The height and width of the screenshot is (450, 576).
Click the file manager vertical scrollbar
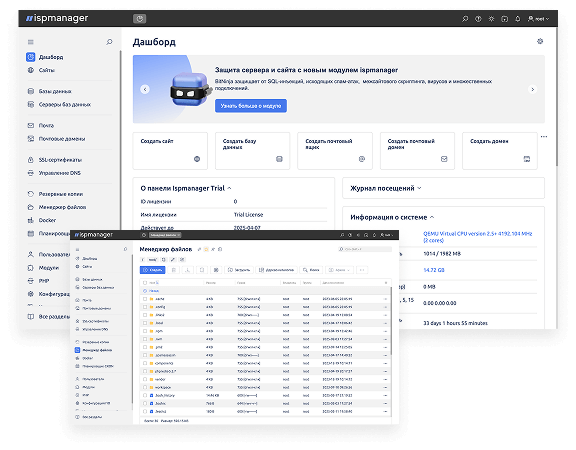tap(390, 320)
